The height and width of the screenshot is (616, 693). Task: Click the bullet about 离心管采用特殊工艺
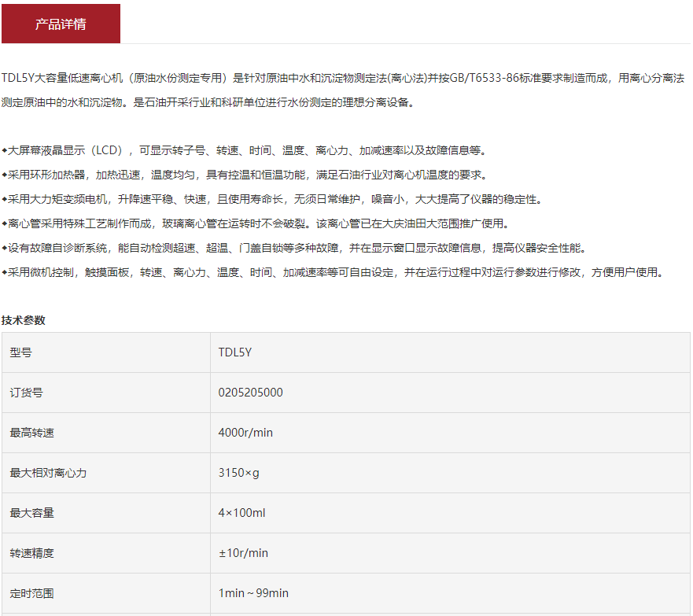click(256, 223)
